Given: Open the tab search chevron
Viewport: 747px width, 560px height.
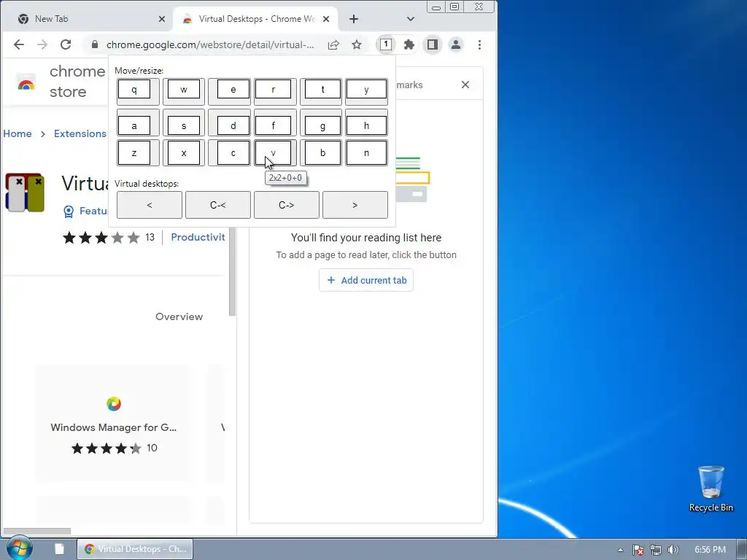Looking at the screenshot, I should pos(410,19).
